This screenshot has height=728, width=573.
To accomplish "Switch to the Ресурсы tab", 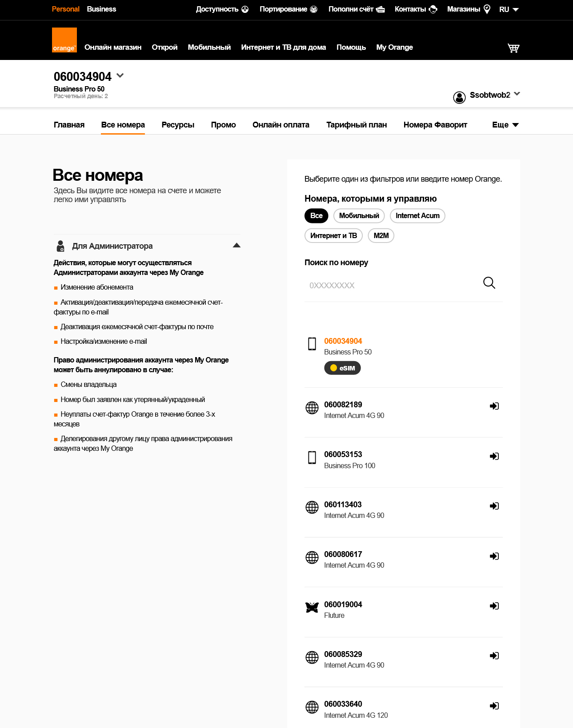I will (178, 125).
